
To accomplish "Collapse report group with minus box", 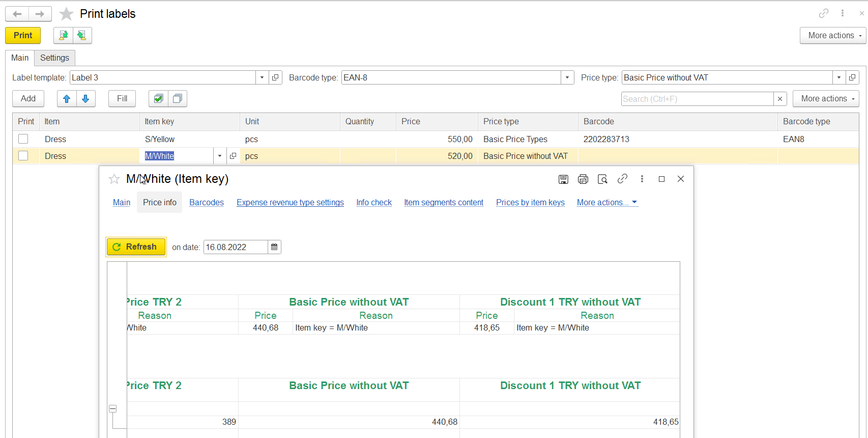I will coord(113,408).
